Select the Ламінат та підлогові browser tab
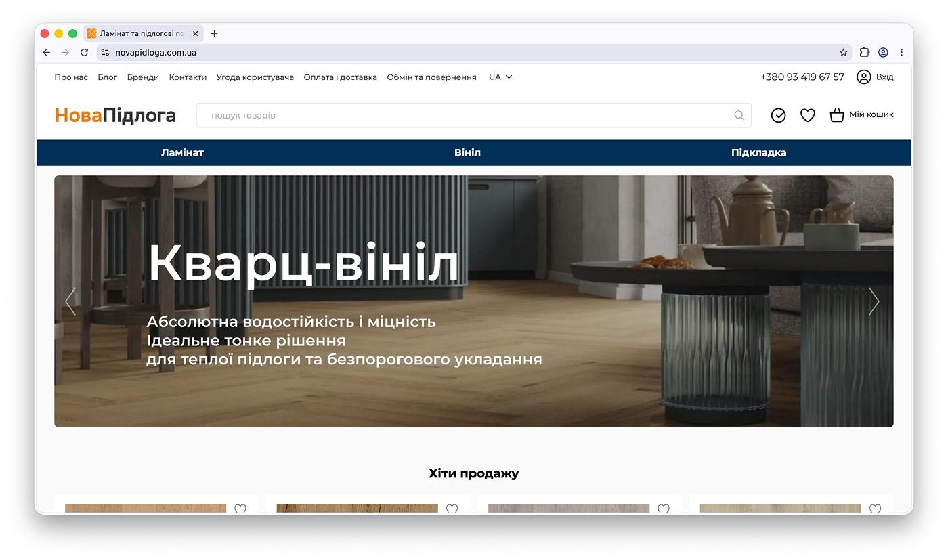Viewport: 948px width, 560px height. click(143, 33)
